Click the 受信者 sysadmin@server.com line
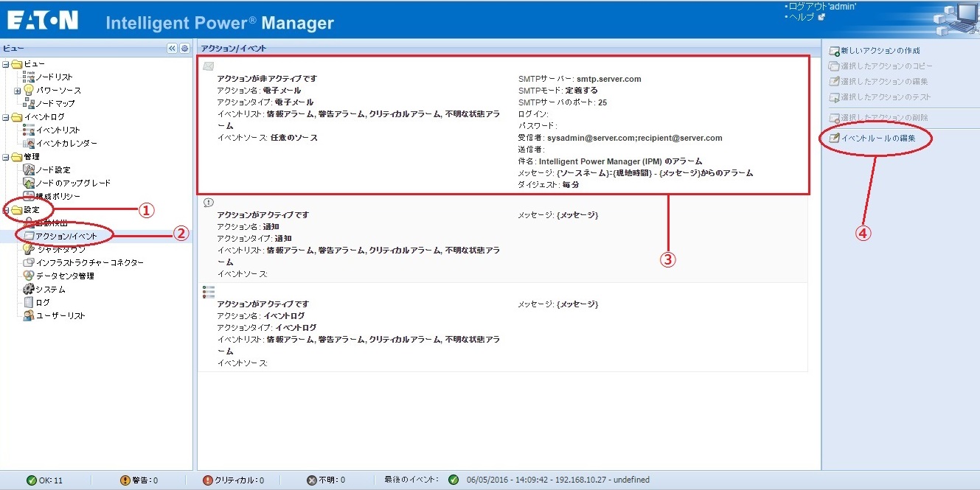Viewport: 980px width, 490px height. (620, 138)
